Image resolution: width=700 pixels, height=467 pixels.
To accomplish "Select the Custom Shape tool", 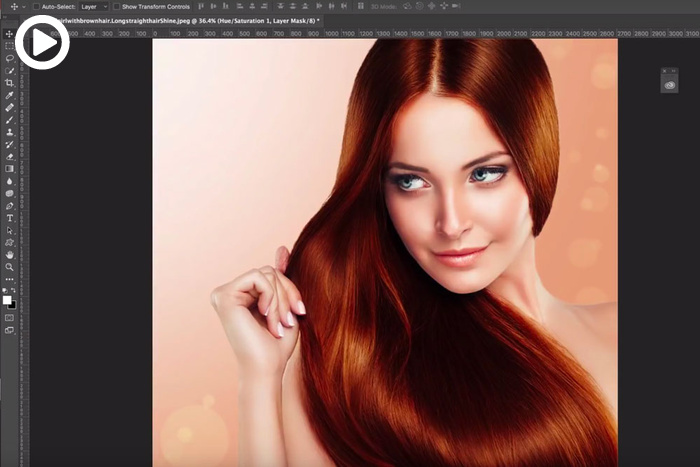I will (9, 242).
